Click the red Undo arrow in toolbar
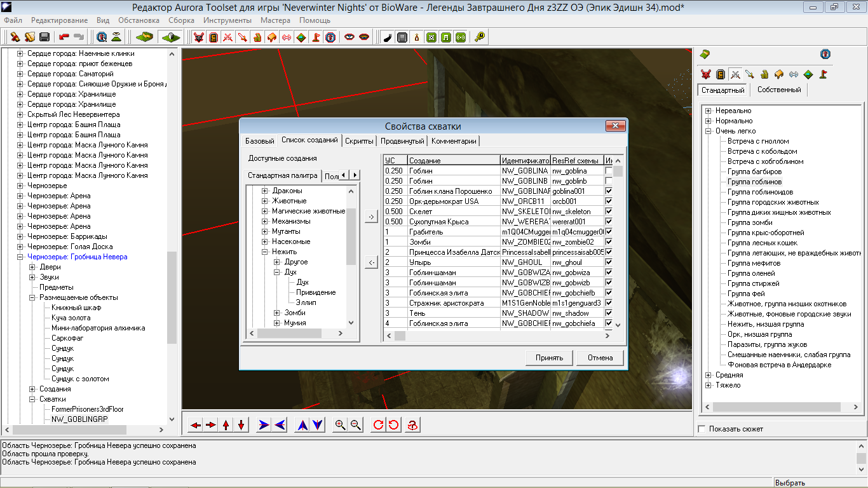This screenshot has width=868, height=488. click(64, 37)
